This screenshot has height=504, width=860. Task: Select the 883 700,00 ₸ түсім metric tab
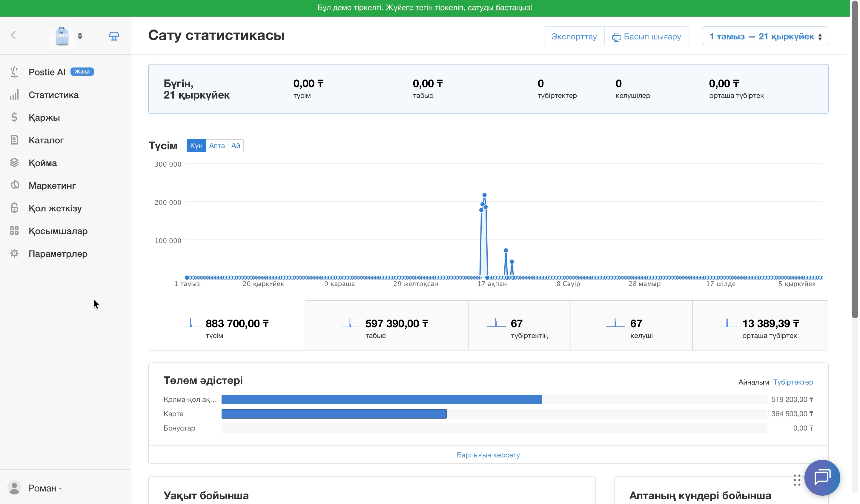pos(226,325)
